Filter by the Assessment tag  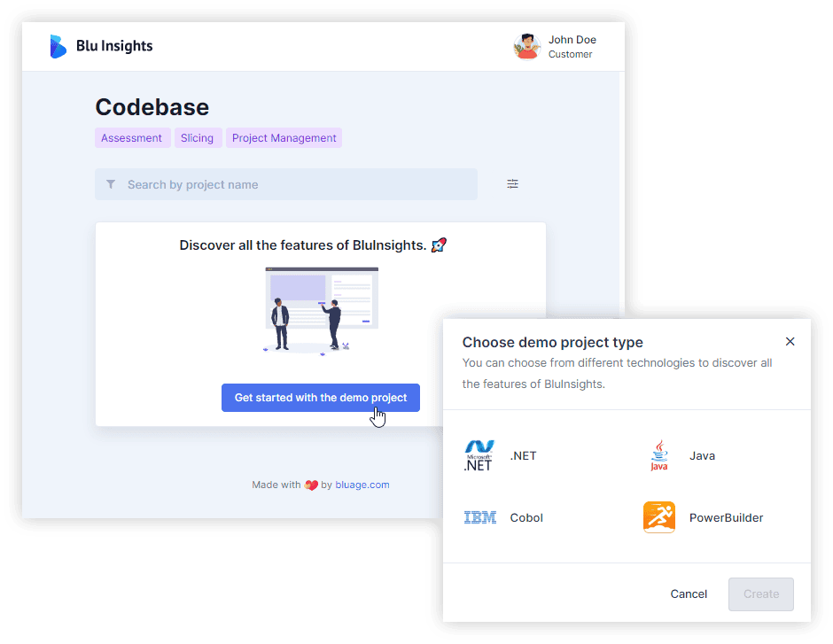[x=132, y=138]
